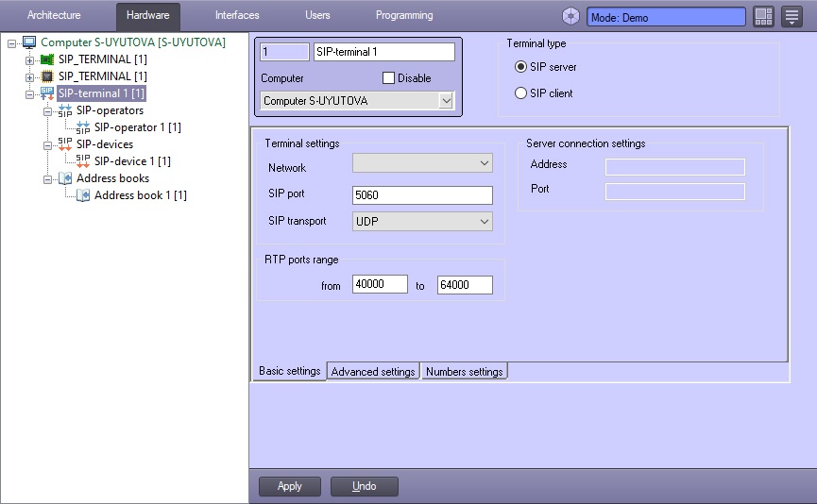Viewport: 817px width, 504px height.
Task: Click the Computer S-UYUTOVA monitor icon
Action: coord(29,42)
